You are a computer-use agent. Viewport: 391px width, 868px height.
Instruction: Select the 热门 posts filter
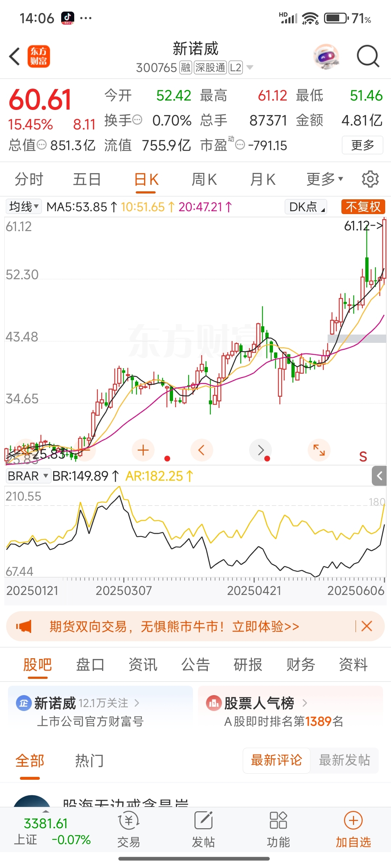pos(89,761)
